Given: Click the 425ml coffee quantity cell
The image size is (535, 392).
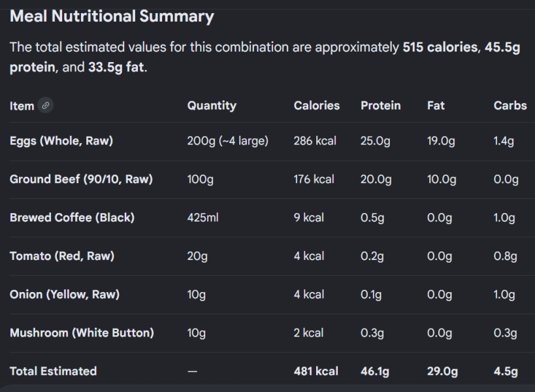Looking at the screenshot, I should 203,218.
